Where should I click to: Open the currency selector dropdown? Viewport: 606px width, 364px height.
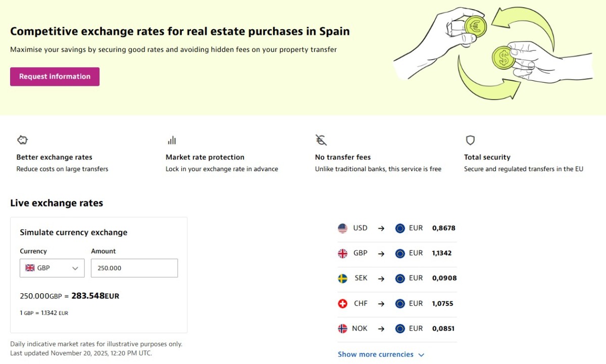coord(52,268)
